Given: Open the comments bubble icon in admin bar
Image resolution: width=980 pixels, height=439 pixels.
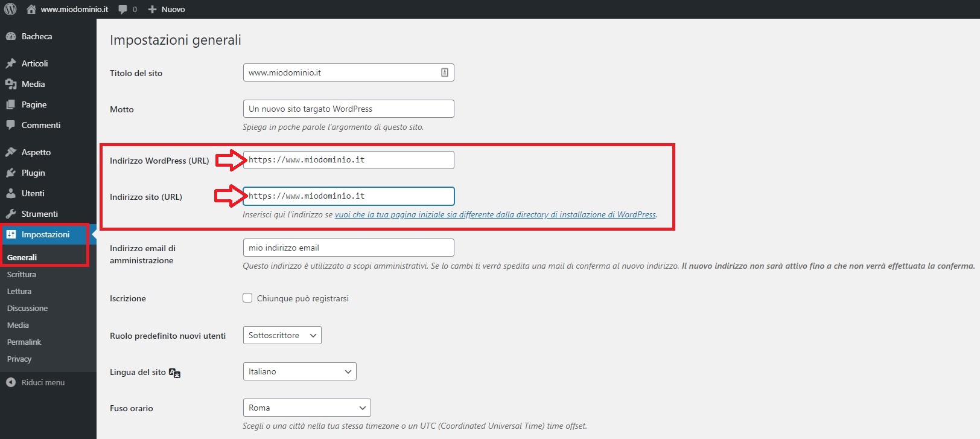Looking at the screenshot, I should [x=123, y=9].
